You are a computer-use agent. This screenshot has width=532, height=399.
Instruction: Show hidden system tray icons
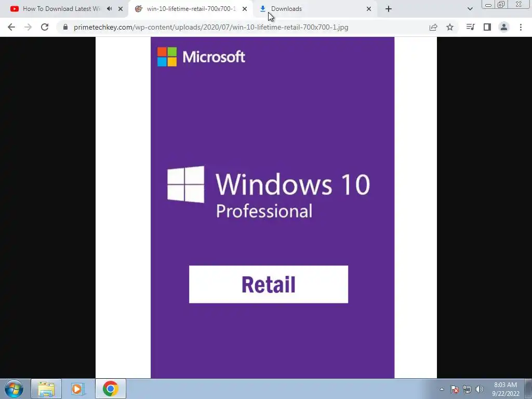(442, 389)
